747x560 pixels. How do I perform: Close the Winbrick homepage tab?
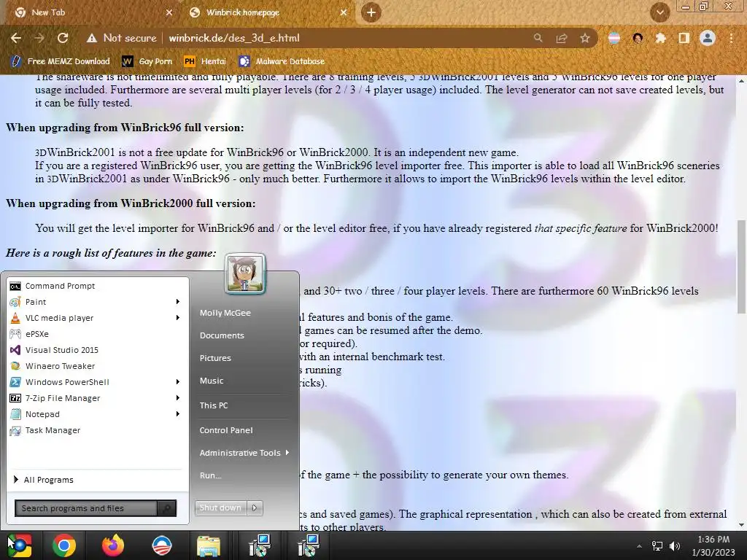click(344, 12)
